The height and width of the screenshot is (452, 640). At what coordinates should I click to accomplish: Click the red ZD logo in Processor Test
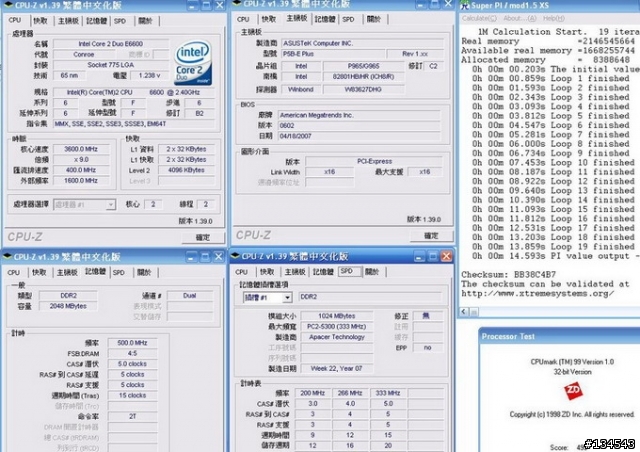point(573,391)
